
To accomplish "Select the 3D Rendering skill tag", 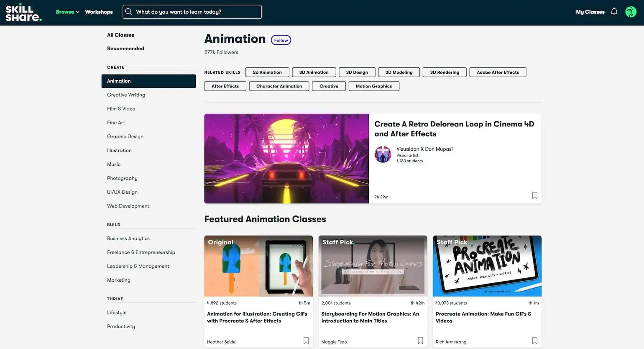I will [445, 72].
